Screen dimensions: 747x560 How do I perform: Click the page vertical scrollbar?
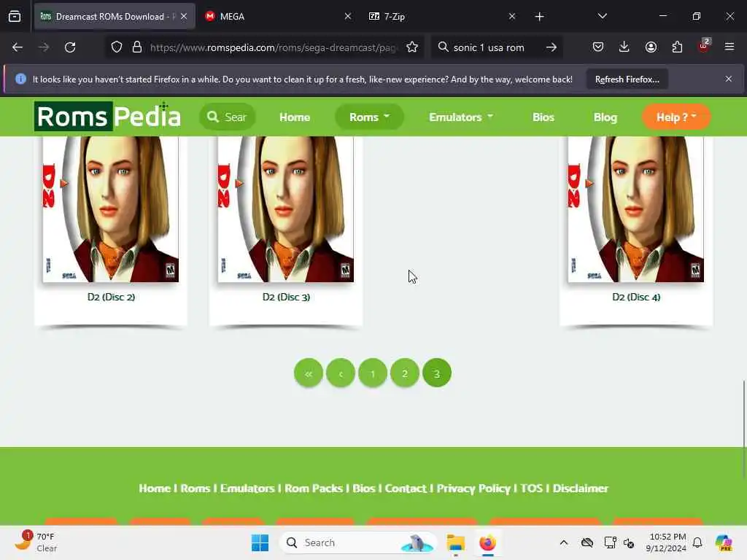point(743,429)
